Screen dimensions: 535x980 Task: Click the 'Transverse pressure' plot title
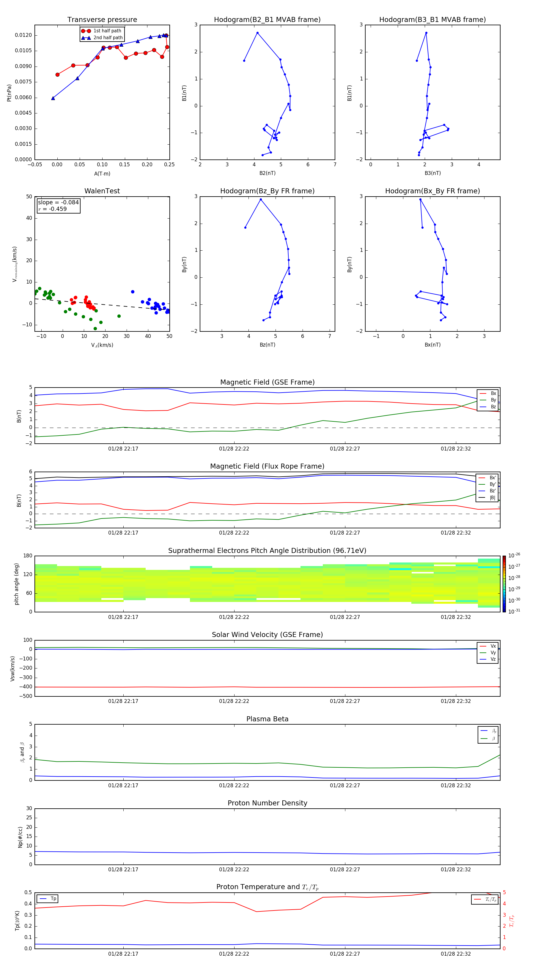click(102, 19)
